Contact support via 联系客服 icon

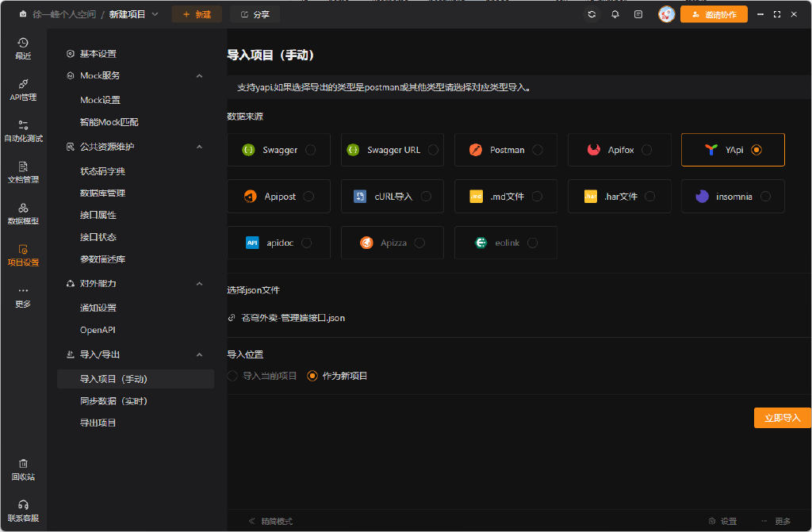pos(23,511)
